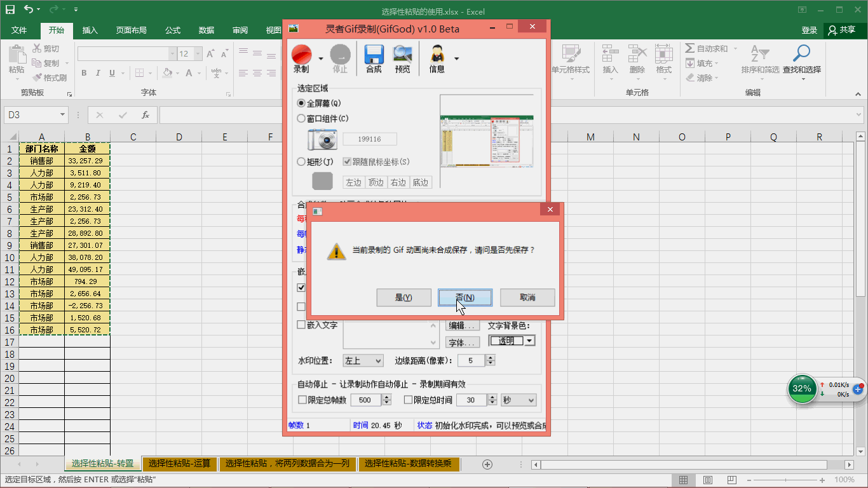Click the Excel Save icon in quick access toolbar
Viewport: 868px width, 488px height.
click(x=10, y=10)
